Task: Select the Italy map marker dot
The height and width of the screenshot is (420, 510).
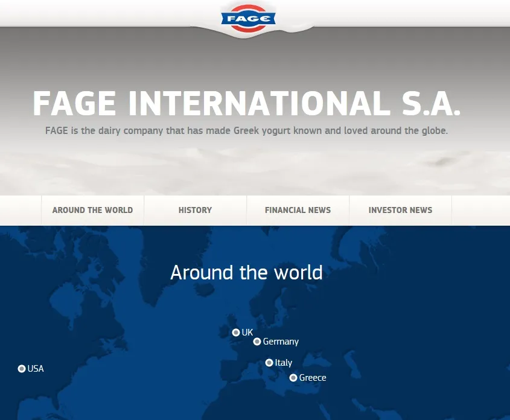Action: 269,363
